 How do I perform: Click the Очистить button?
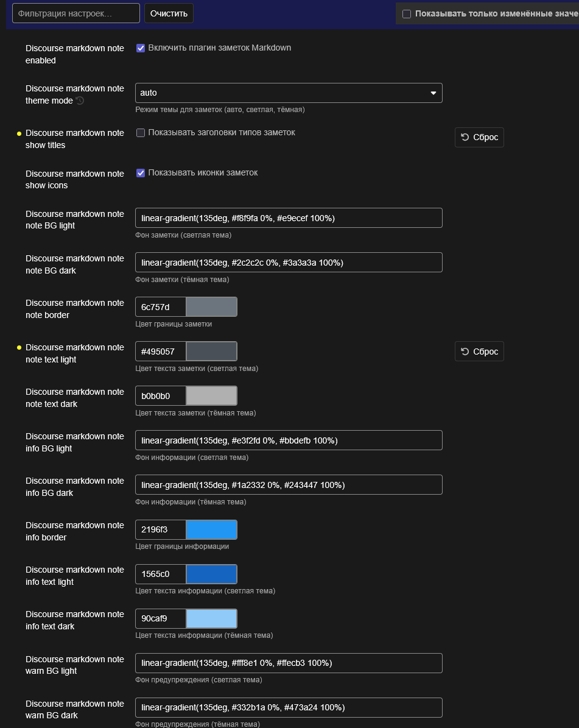(x=169, y=13)
